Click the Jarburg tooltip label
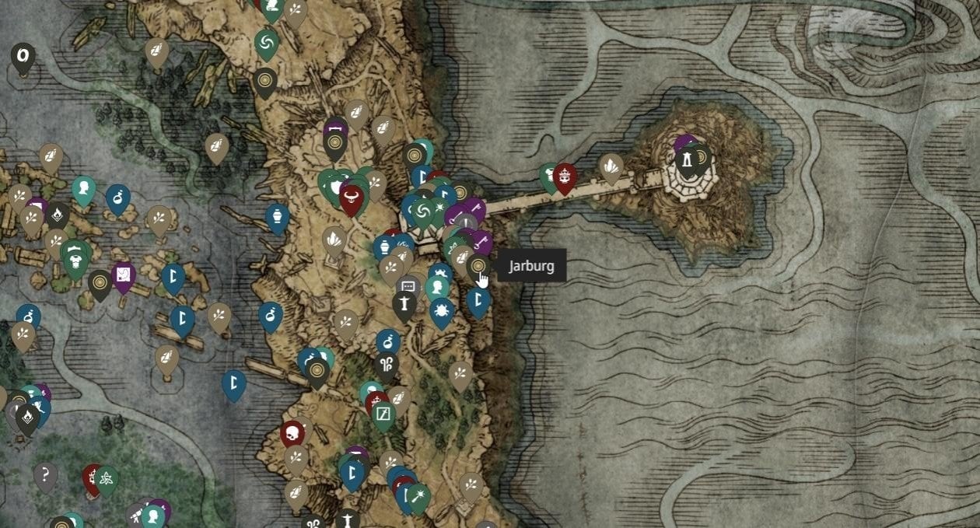The image size is (980, 528). (x=532, y=266)
